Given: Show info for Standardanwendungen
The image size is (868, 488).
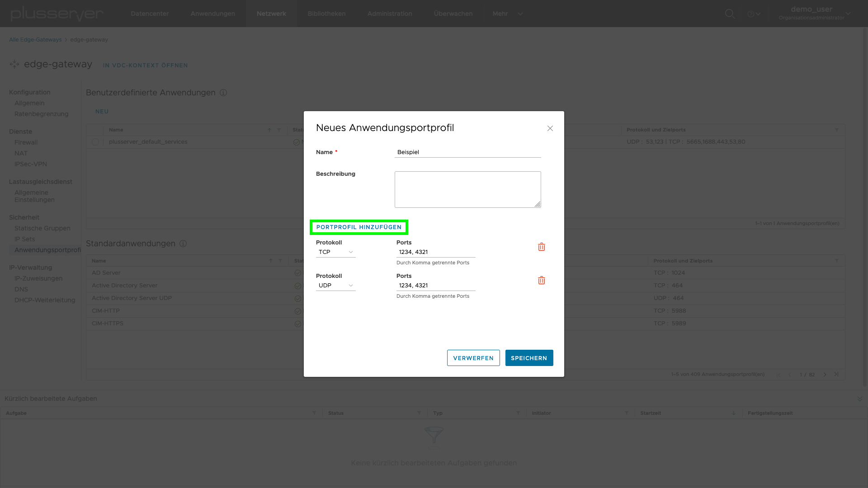Looking at the screenshot, I should click(183, 244).
